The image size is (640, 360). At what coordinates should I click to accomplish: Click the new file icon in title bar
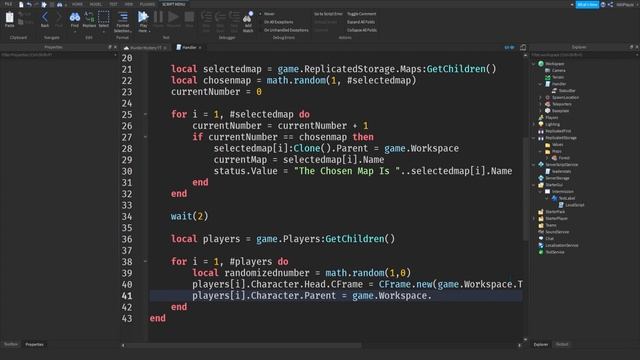point(21,4)
